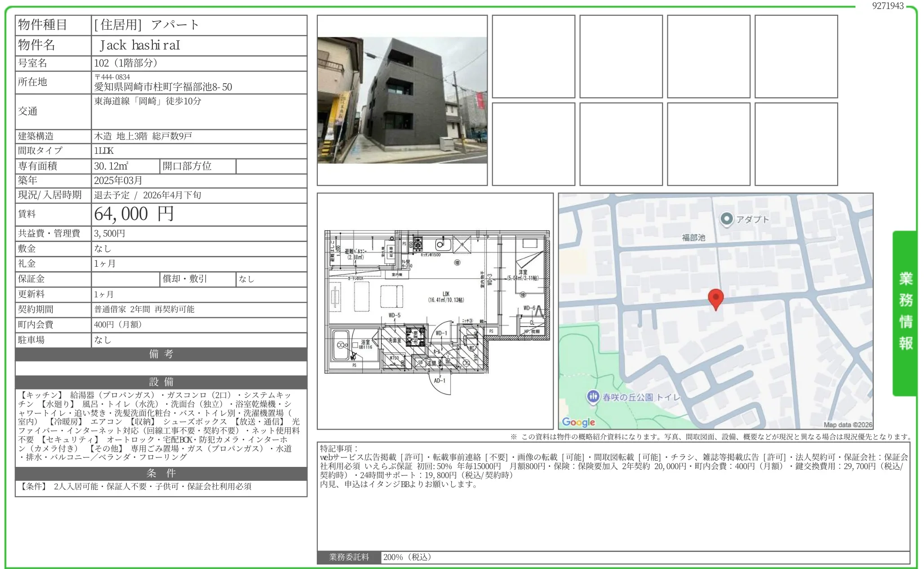Click the first empty photo slot

tap(533, 56)
